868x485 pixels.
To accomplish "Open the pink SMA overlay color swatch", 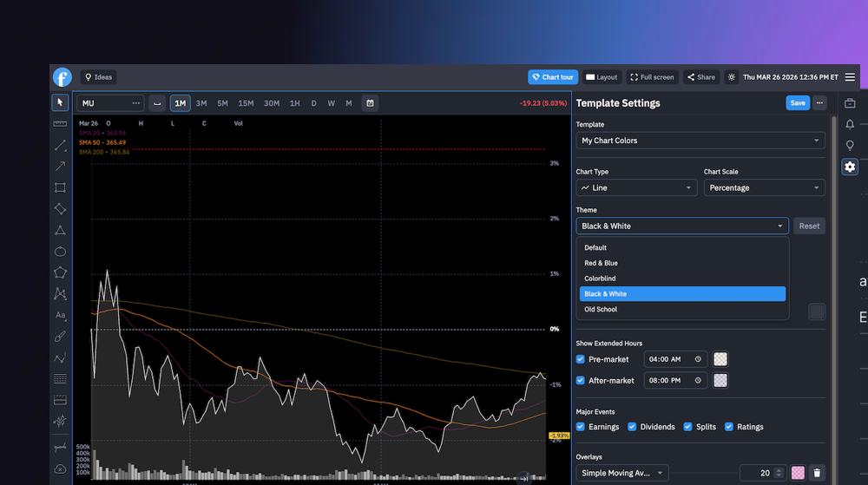I will pos(798,473).
